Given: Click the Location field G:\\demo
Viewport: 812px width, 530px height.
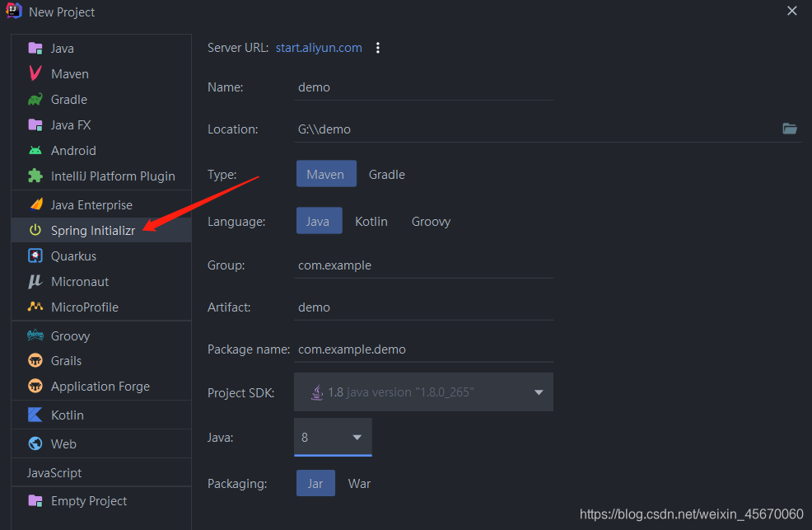Looking at the screenshot, I should (x=537, y=129).
